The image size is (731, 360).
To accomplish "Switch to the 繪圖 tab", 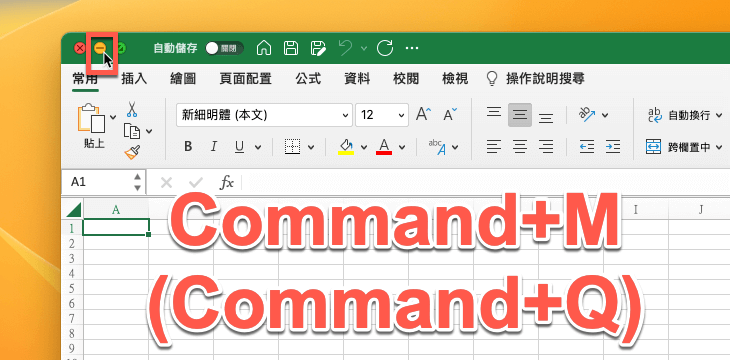I will (x=183, y=79).
